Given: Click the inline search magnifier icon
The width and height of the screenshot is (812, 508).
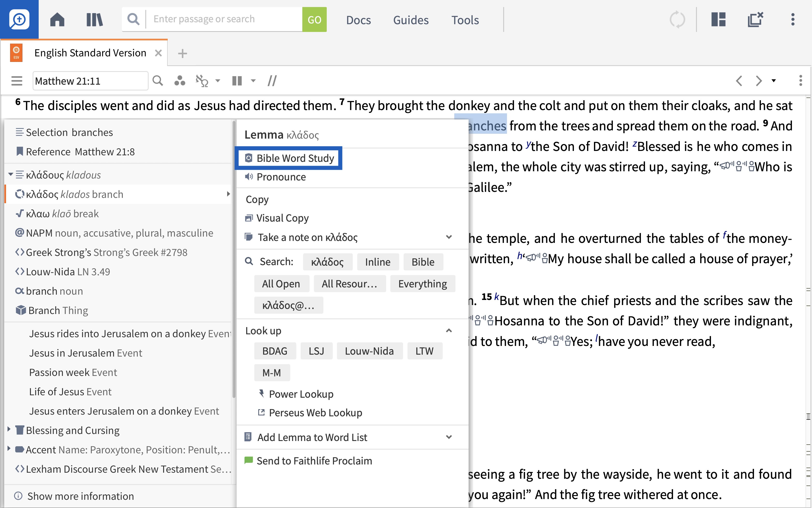Looking at the screenshot, I should point(158,81).
